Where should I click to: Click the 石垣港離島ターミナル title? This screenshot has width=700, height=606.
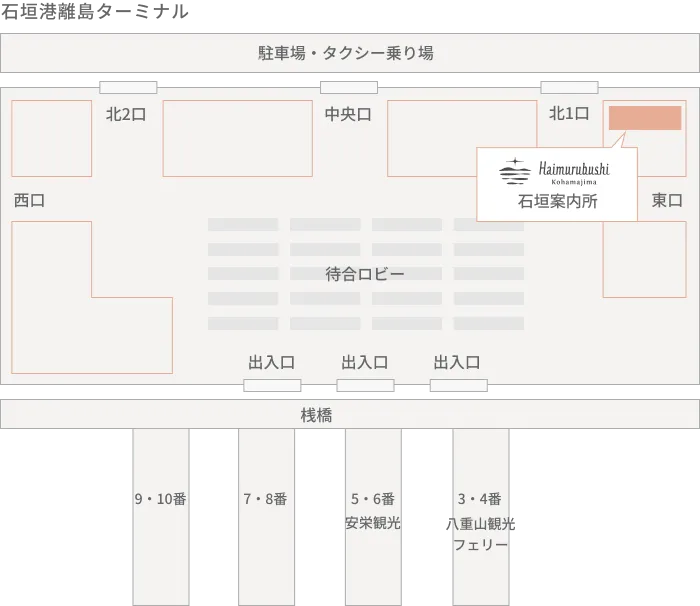point(95,11)
